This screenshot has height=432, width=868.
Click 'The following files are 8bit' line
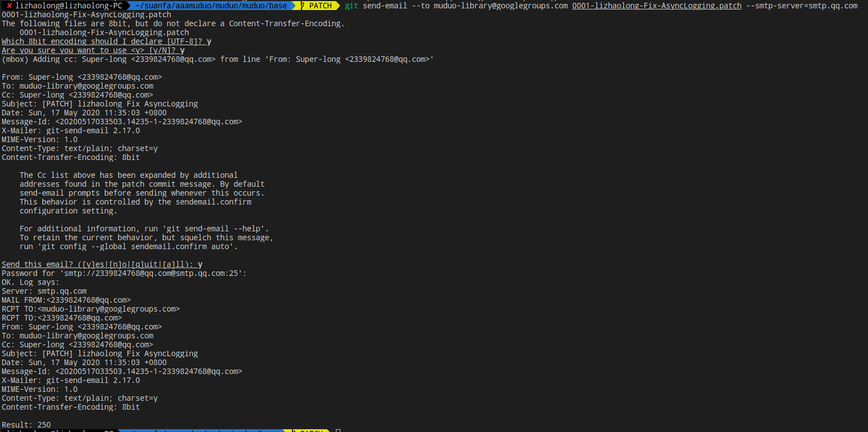point(173,23)
